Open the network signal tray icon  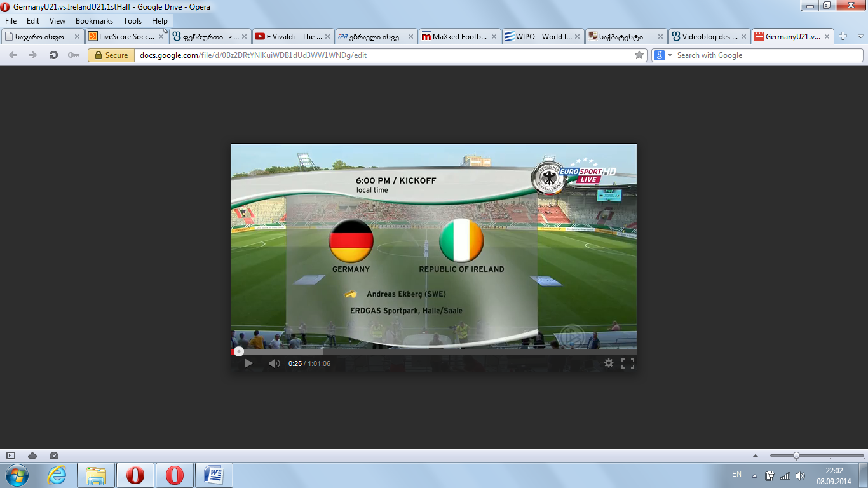(x=785, y=475)
